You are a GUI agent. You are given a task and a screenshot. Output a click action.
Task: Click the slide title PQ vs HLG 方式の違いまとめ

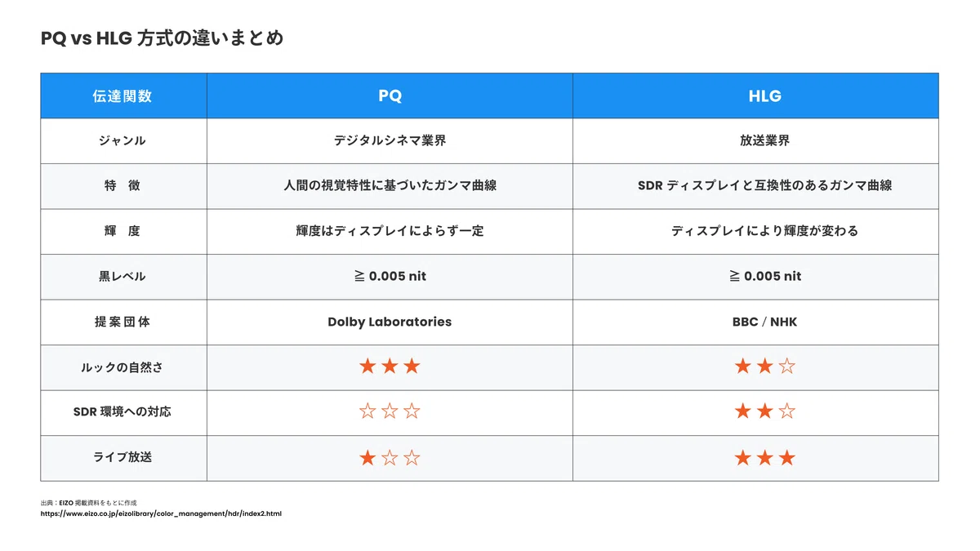click(x=163, y=38)
